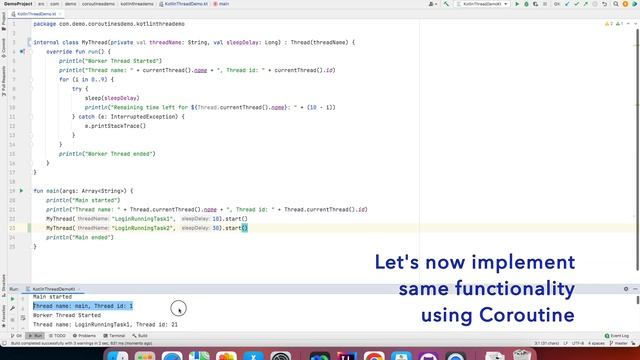Viewport: 640px width, 360px height.
Task: Click the kotlinthreademo breadcrumb
Action: click(x=137, y=4)
